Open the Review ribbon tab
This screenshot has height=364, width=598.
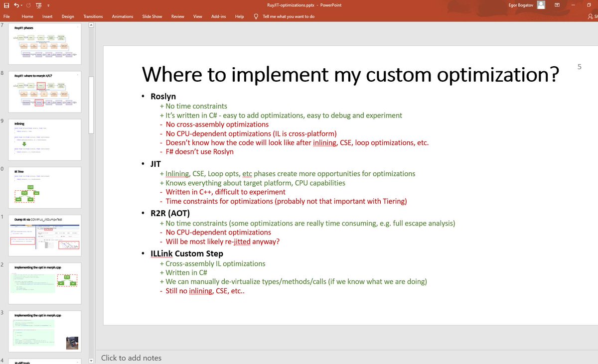(177, 16)
